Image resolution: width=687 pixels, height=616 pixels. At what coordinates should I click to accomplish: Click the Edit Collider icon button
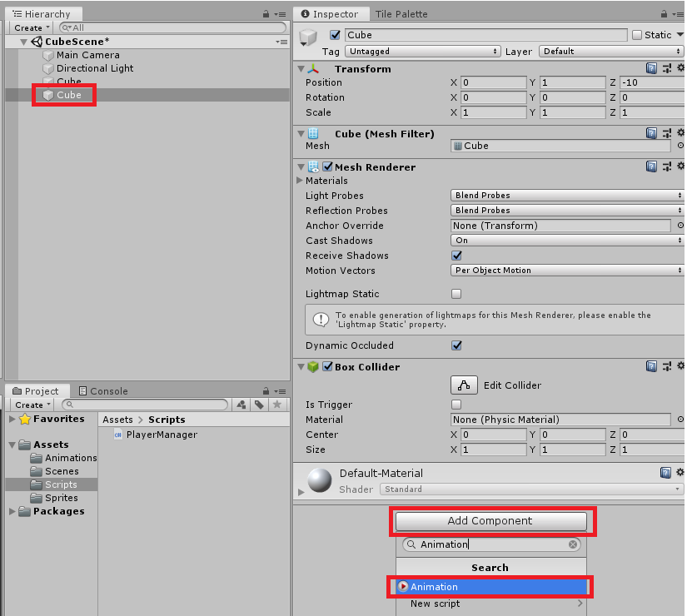[x=464, y=385]
